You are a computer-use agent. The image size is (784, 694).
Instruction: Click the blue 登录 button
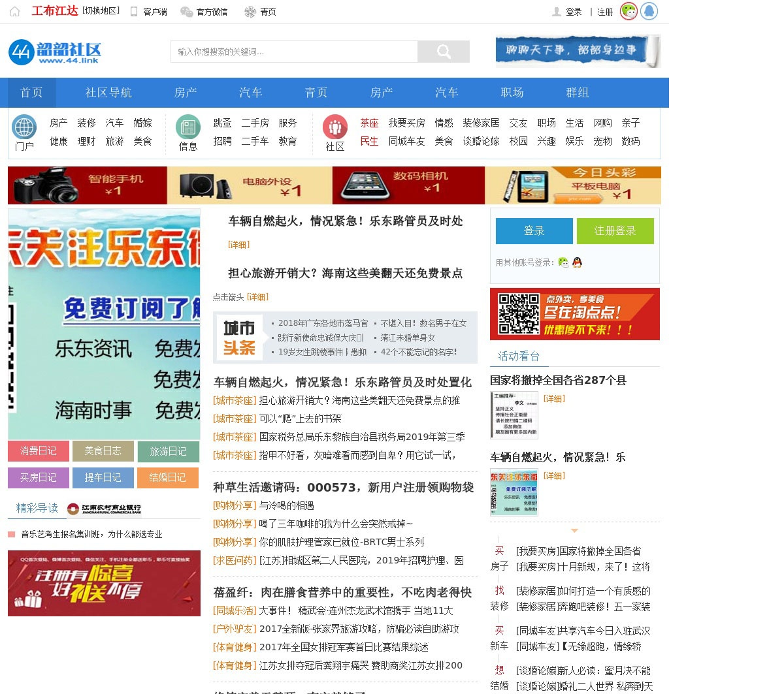(534, 231)
